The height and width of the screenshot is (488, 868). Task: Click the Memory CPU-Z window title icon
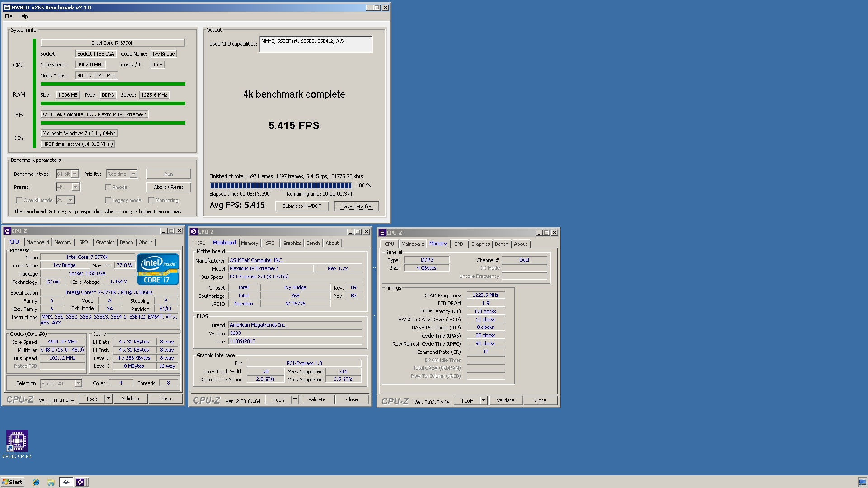click(382, 233)
